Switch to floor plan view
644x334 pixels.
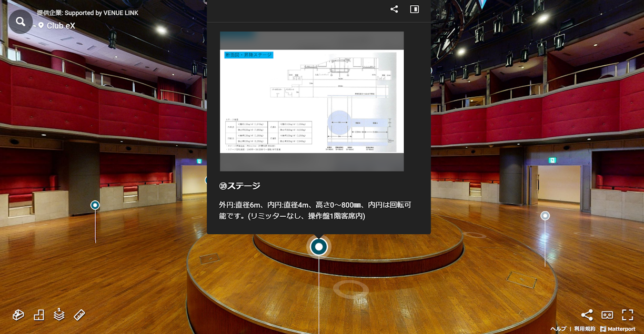pyautogui.click(x=39, y=315)
